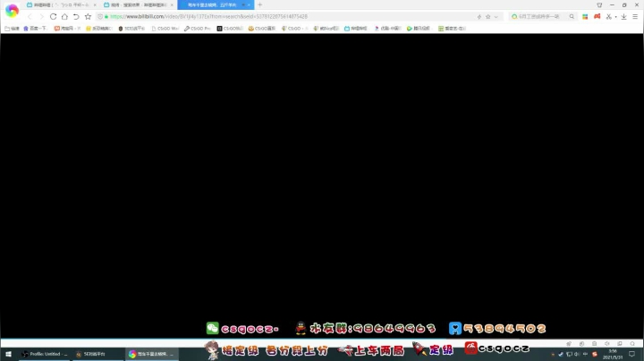Click the scissors screenshot tool

609,17
